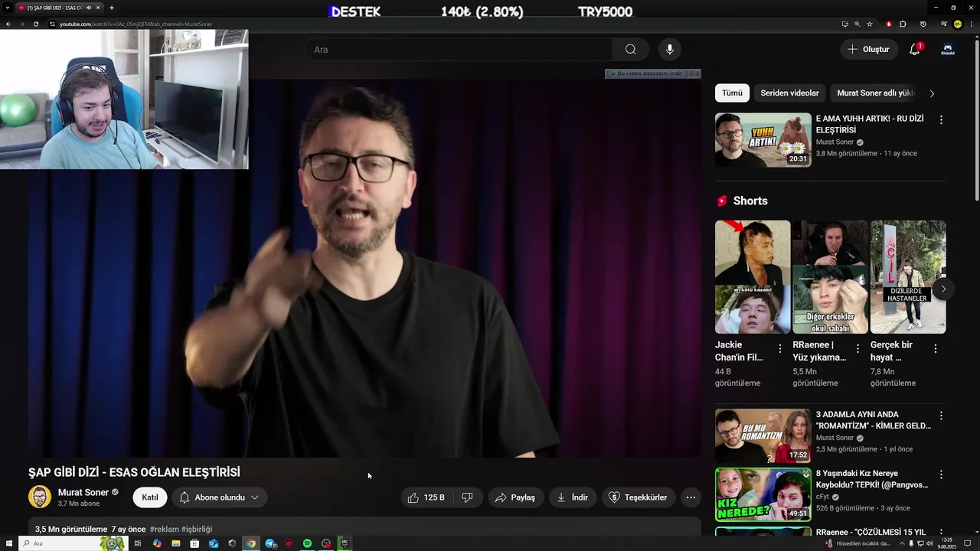The height and width of the screenshot is (551, 980).
Task: Open 3 ADAMLA AYNI ANDA thumbnail
Action: (x=763, y=435)
